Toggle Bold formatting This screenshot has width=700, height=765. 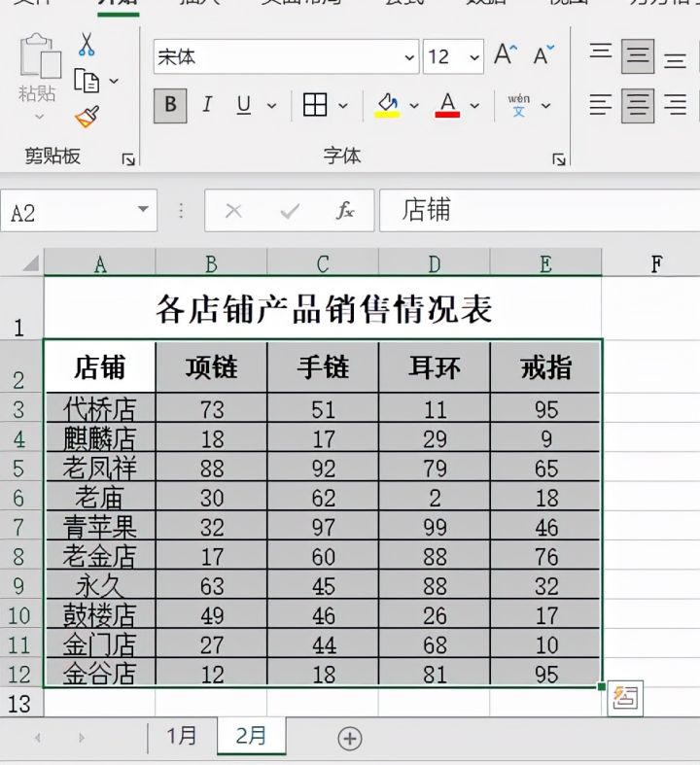click(x=170, y=105)
